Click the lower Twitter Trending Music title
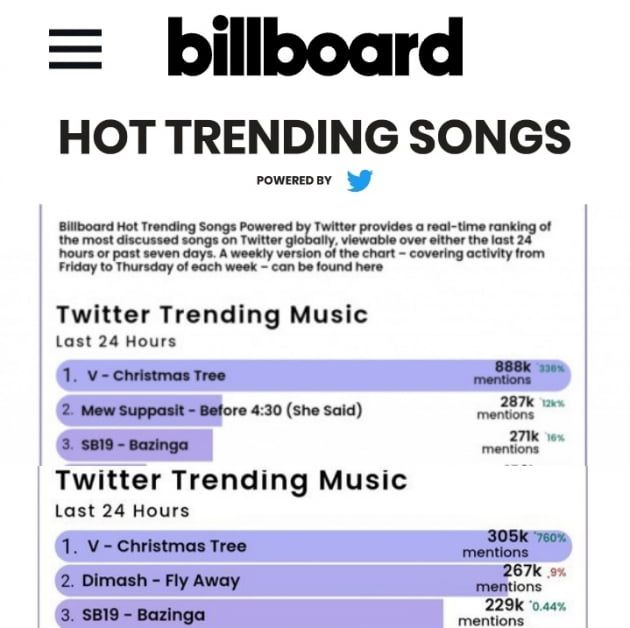 (x=230, y=480)
